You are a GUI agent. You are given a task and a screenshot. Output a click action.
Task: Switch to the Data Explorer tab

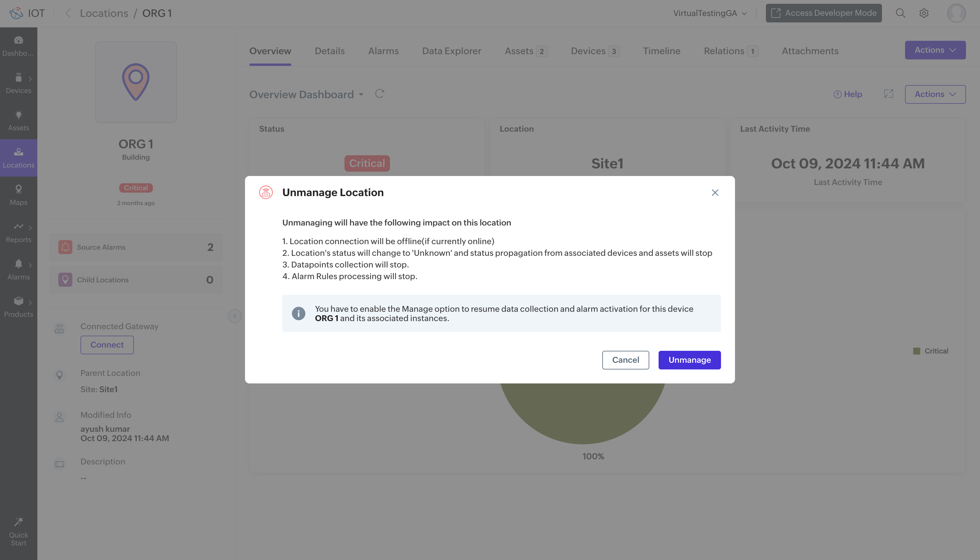click(452, 51)
